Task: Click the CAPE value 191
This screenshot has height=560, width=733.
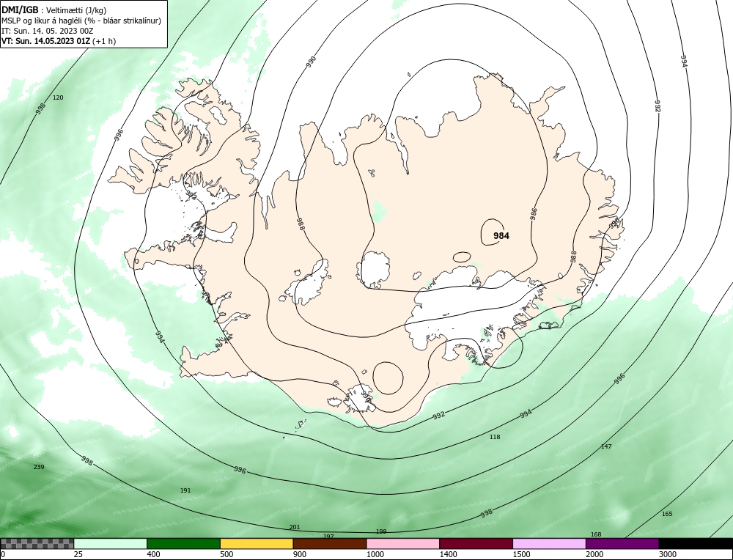Action: coord(185,490)
